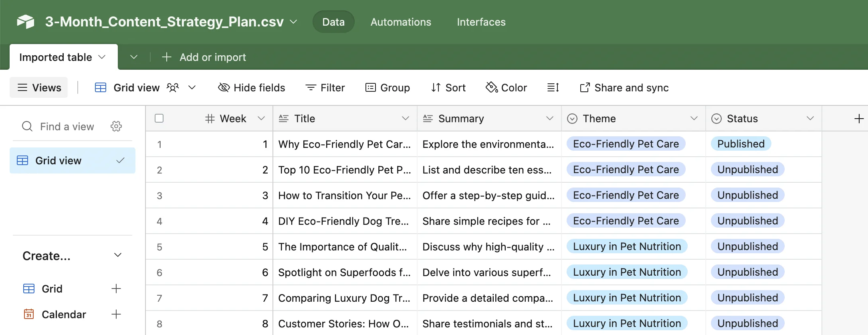Expand the base name dropdown chevron

point(293,22)
